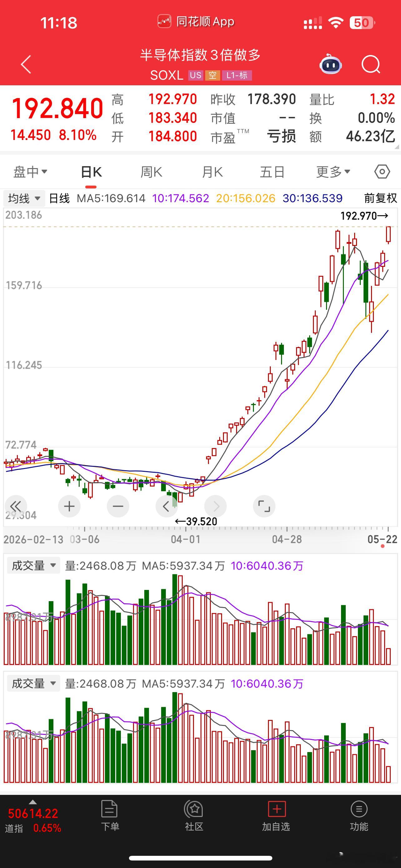
Task: Open 盘中 dropdown
Action: pyautogui.click(x=30, y=172)
